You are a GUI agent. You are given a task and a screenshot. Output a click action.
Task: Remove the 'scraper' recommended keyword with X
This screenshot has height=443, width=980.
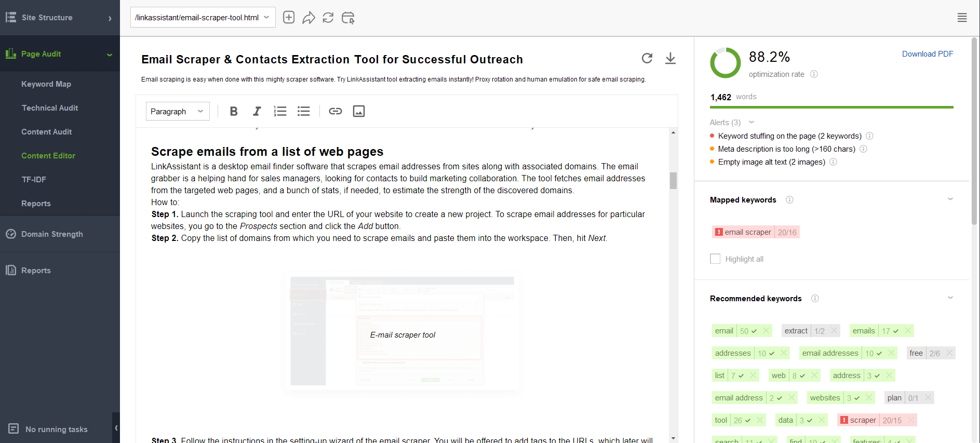point(910,420)
